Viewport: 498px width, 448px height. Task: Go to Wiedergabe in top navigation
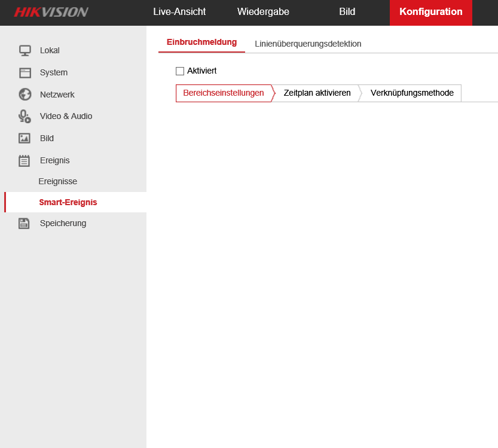click(263, 12)
